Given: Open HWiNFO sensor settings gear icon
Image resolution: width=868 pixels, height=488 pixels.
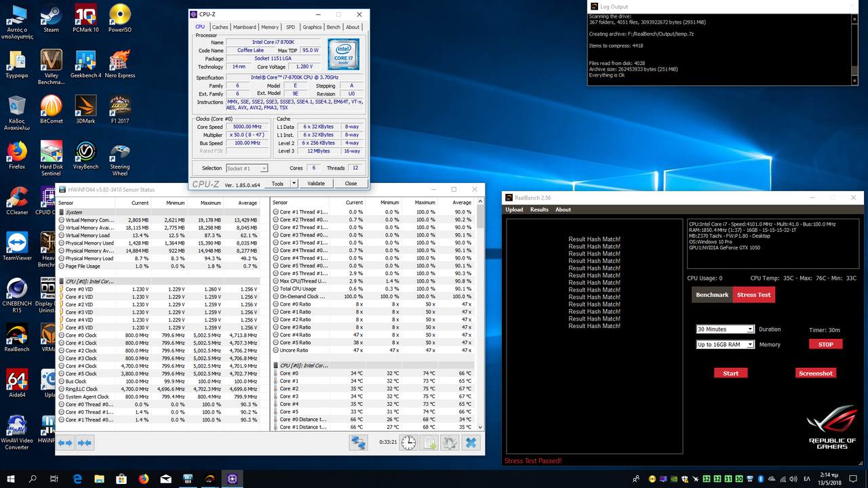Looking at the screenshot, I should (x=450, y=443).
